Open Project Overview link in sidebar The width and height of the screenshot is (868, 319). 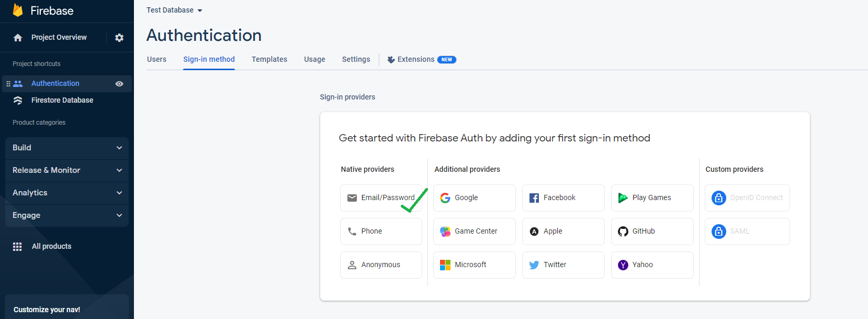point(59,37)
